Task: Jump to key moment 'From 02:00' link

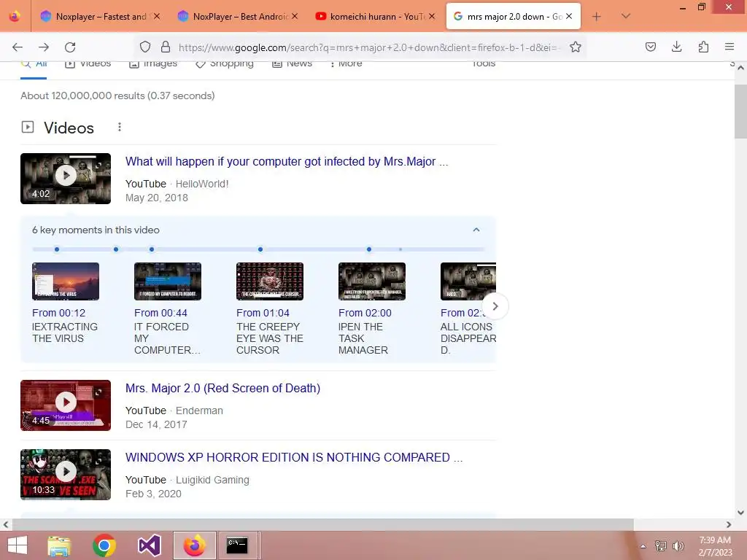Action: pyautogui.click(x=365, y=313)
